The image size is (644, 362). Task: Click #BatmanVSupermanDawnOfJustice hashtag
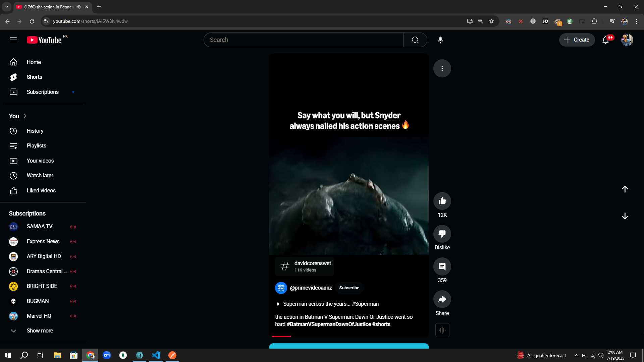329,324
